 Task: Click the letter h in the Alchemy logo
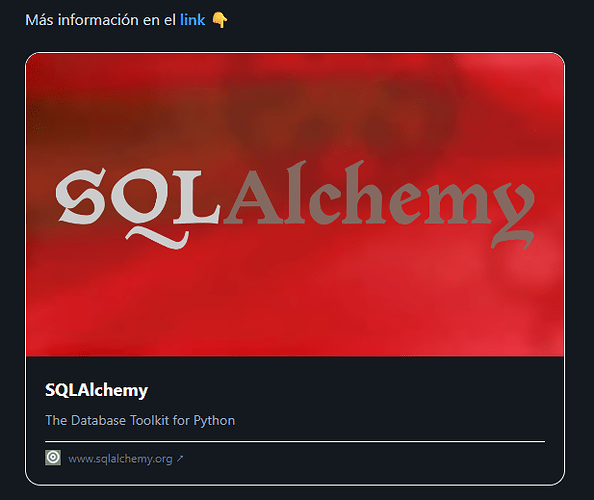point(365,192)
